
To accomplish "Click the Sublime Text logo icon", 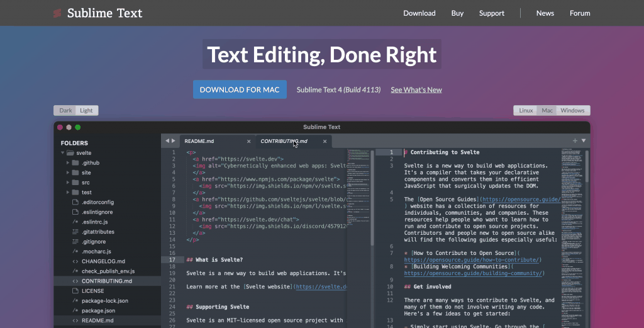I will pyautogui.click(x=58, y=13).
